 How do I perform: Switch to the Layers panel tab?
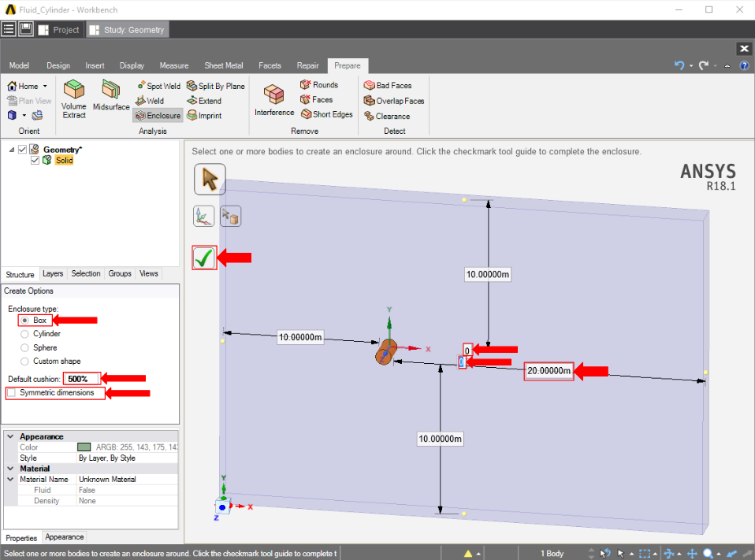[53, 274]
